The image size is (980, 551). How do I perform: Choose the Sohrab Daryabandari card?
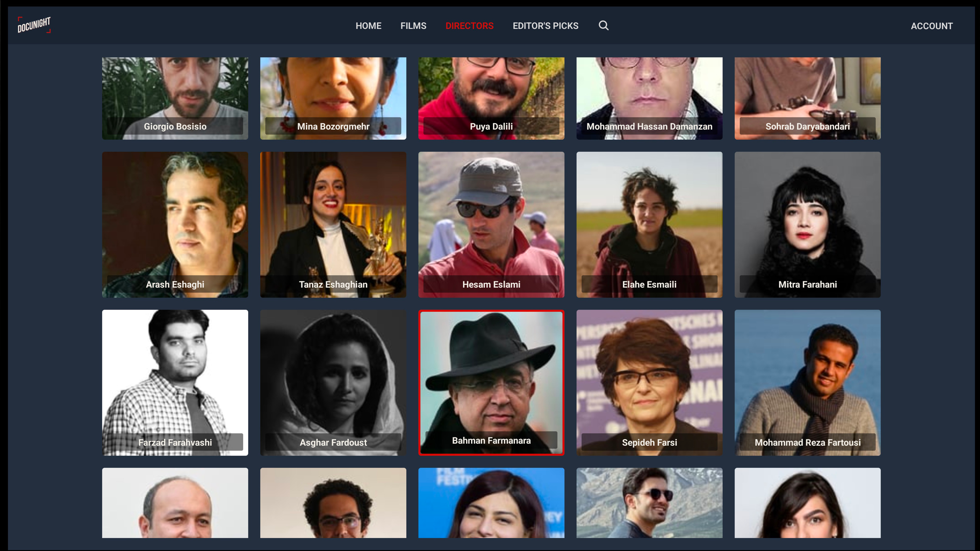click(x=808, y=98)
